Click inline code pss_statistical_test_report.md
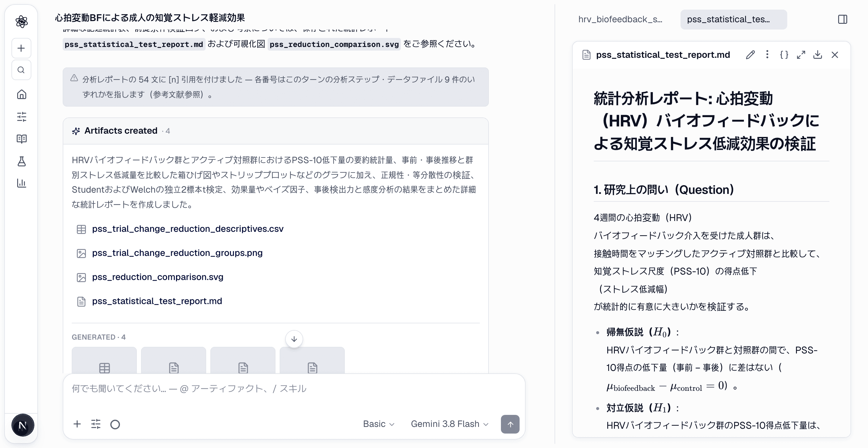 134,44
